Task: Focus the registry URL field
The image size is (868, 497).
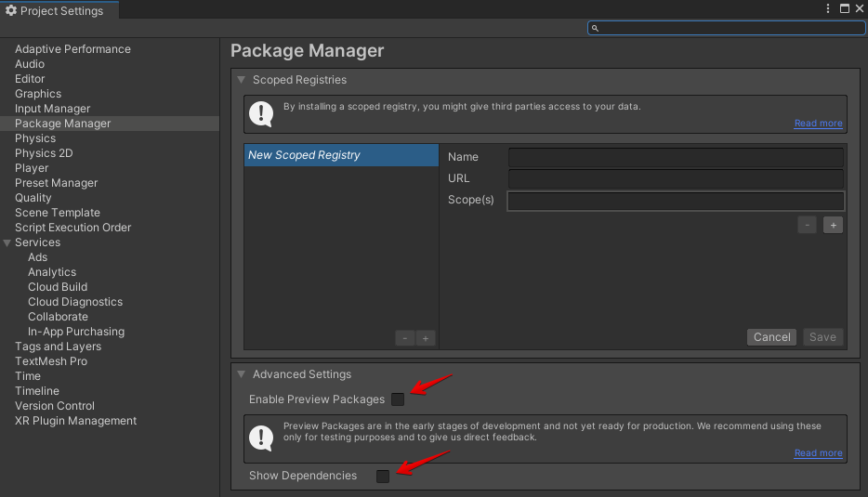Action: click(x=676, y=178)
